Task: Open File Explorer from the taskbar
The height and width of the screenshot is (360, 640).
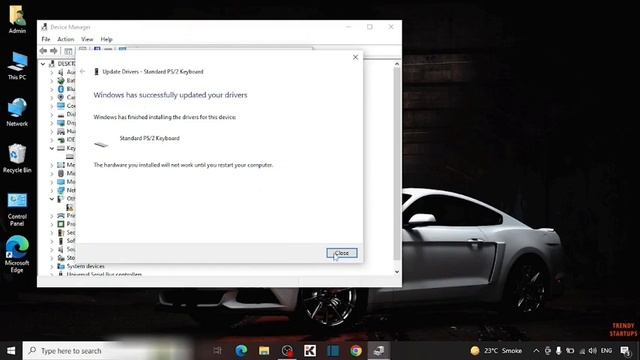Action: [x=264, y=351]
